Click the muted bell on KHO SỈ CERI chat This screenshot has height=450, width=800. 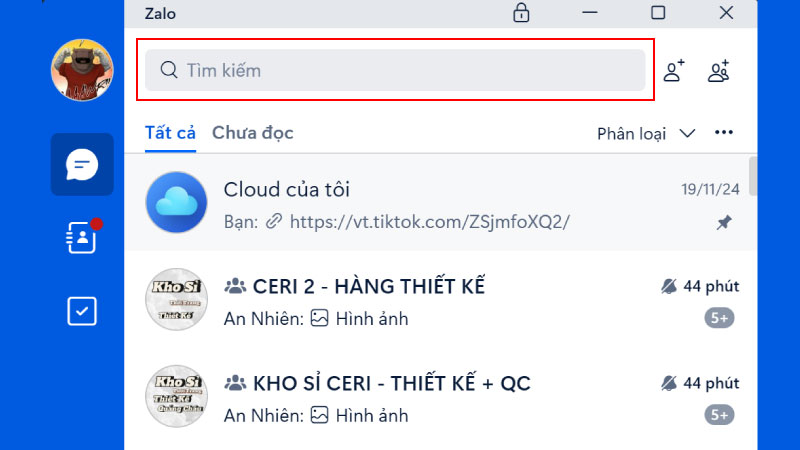[x=669, y=383]
